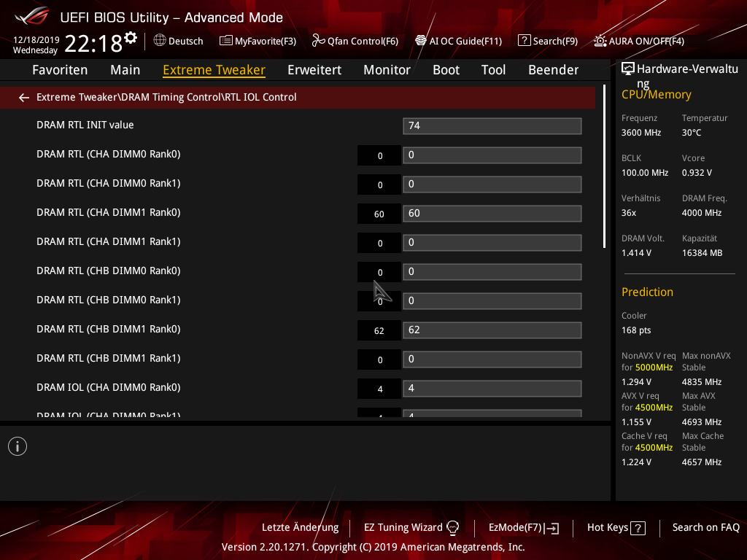This screenshot has width=747, height=560.
Task: Click the globe language icon
Action: [160, 41]
